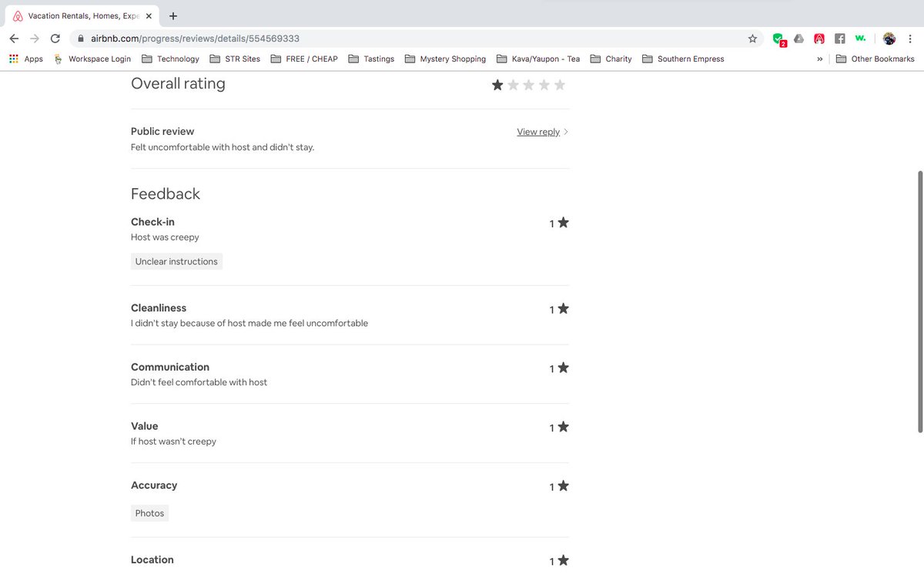Expand the bookmarks overflow chevron
This screenshot has width=924, height=578.
coord(820,59)
